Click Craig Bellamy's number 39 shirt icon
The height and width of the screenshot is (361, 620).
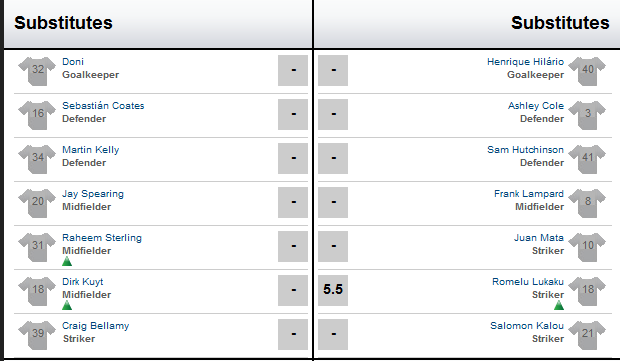click(37, 335)
